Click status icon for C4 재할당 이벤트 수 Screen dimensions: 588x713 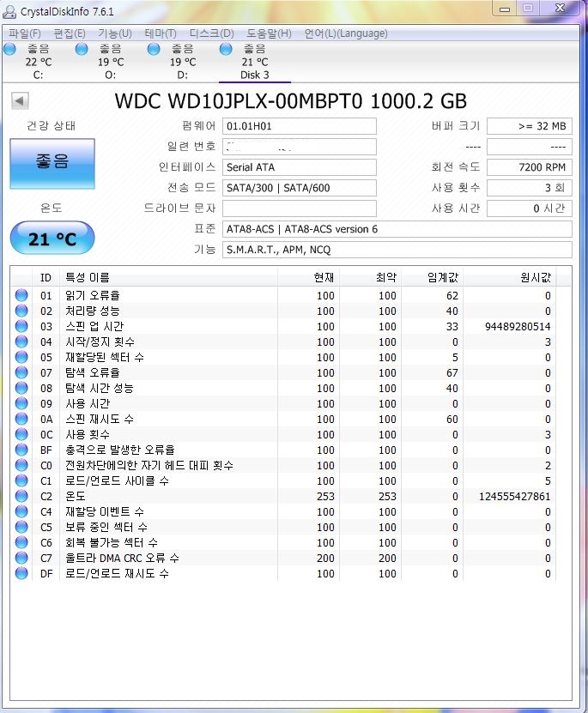[x=21, y=512]
